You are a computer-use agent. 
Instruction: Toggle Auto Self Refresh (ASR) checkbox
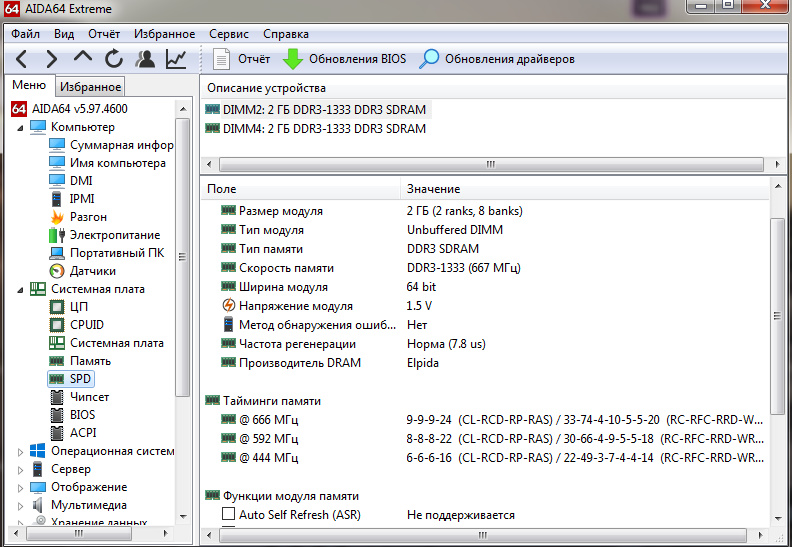tap(228, 514)
